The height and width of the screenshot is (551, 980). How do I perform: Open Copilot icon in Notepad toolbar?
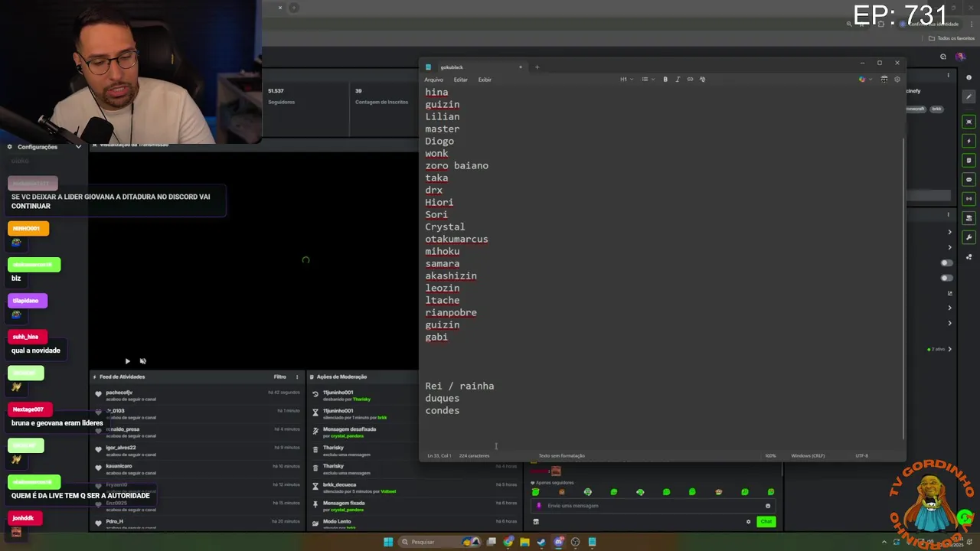(862, 80)
